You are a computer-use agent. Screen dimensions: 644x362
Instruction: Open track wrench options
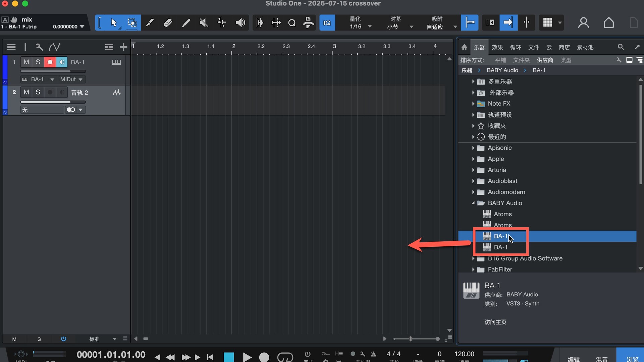point(39,47)
